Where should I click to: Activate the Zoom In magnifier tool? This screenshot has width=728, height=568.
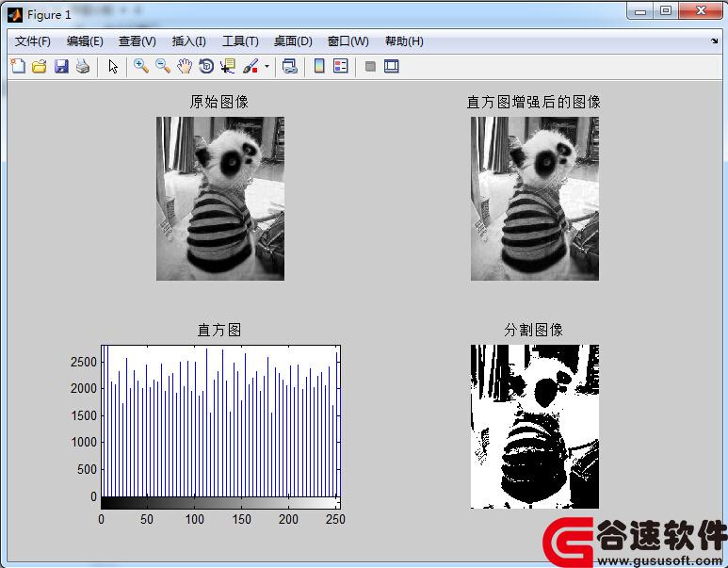pos(140,66)
